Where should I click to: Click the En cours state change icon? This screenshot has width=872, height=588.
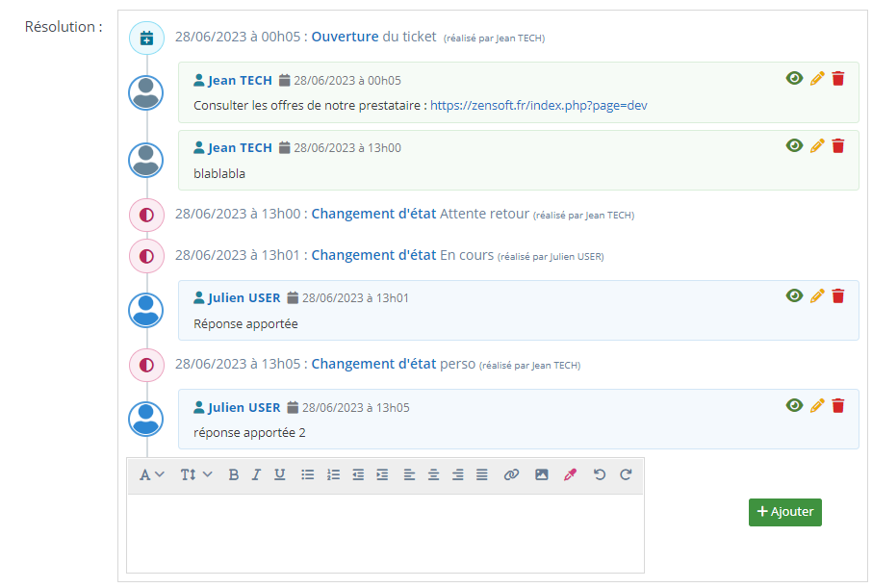click(147, 256)
